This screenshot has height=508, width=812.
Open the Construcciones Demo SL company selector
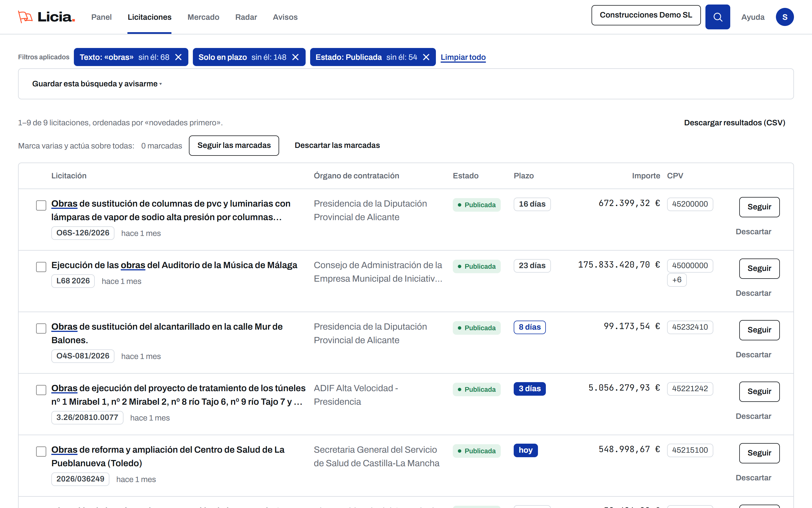646,15
